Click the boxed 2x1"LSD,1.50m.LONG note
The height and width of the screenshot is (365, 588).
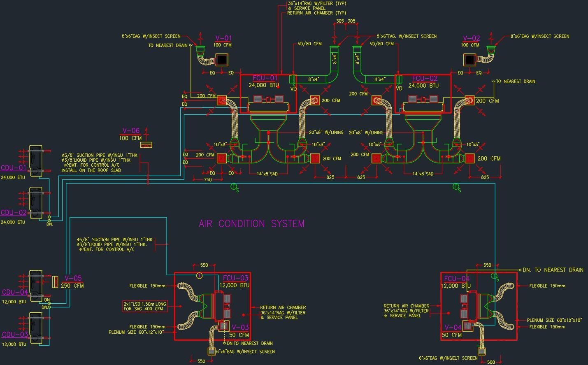pos(145,307)
